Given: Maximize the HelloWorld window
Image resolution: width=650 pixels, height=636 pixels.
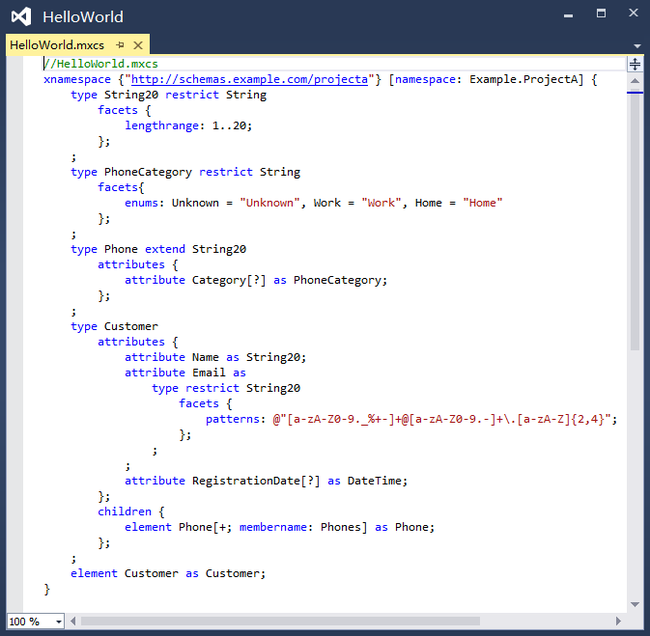Looking at the screenshot, I should pos(601,13).
